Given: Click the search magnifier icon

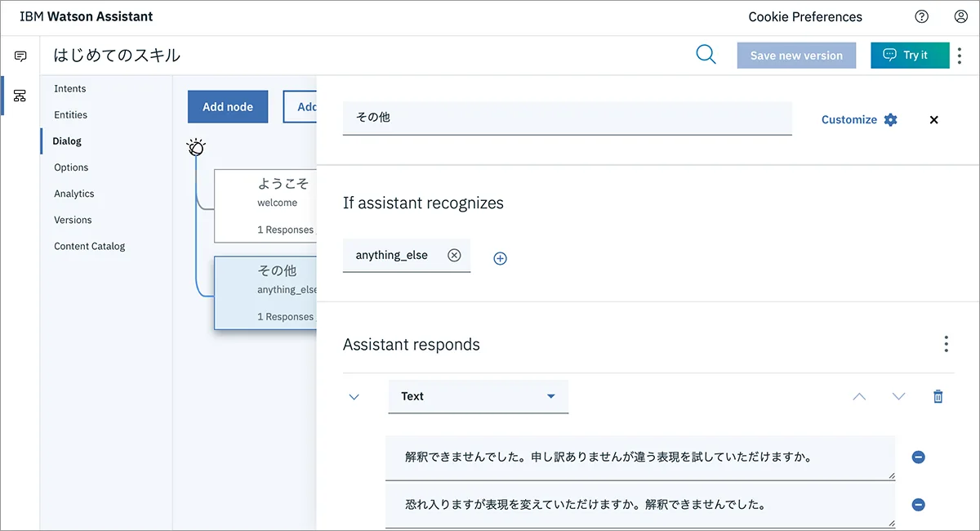Looking at the screenshot, I should [706, 55].
